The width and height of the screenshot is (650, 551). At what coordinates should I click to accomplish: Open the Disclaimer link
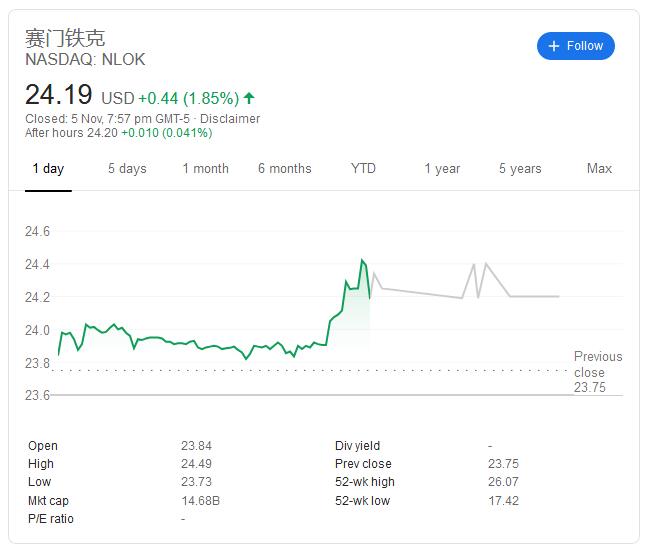click(229, 118)
